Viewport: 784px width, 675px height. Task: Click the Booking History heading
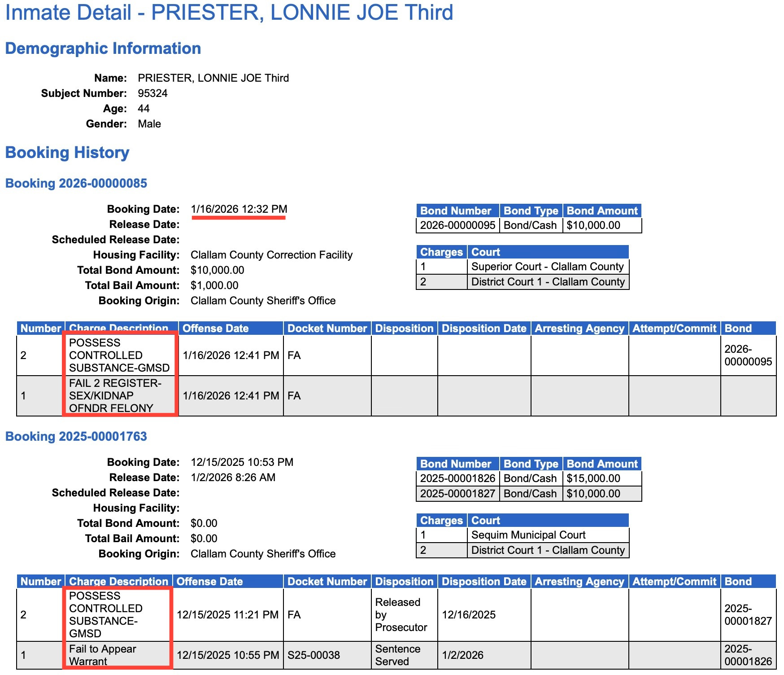(67, 153)
